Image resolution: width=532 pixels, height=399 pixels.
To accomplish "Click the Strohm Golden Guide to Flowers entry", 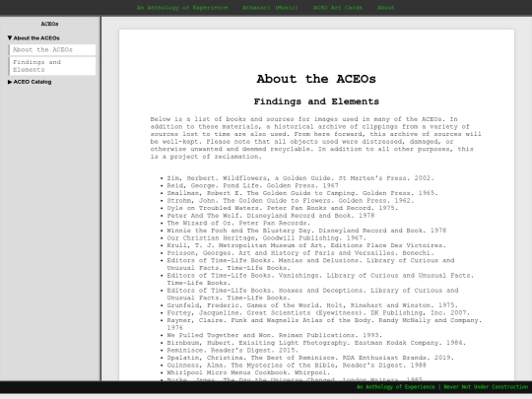I will pyautogui.click(x=290, y=201).
